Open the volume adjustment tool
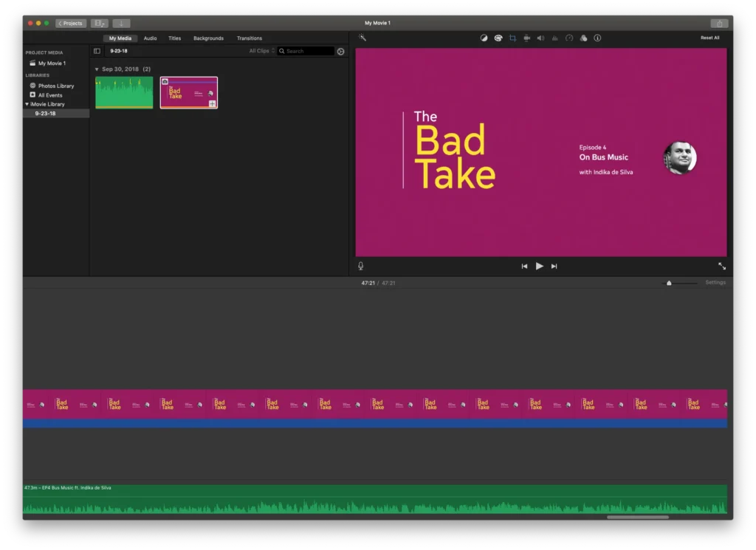This screenshot has width=756, height=550. 540,38
